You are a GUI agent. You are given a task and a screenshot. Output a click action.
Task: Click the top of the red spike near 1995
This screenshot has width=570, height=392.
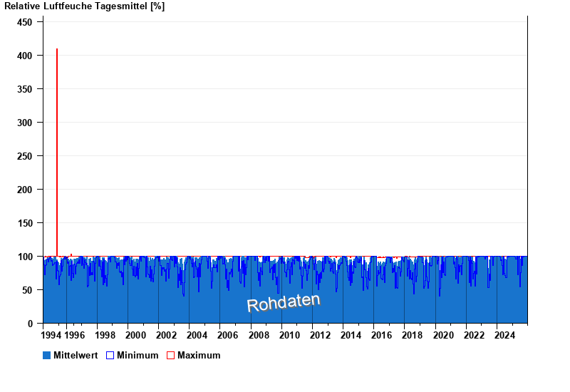[x=57, y=50]
